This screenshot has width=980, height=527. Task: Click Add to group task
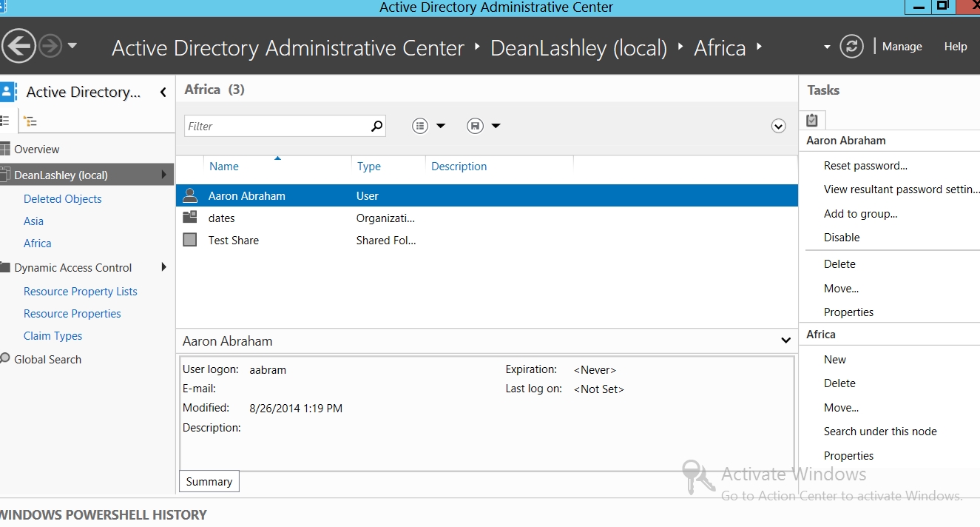861,214
